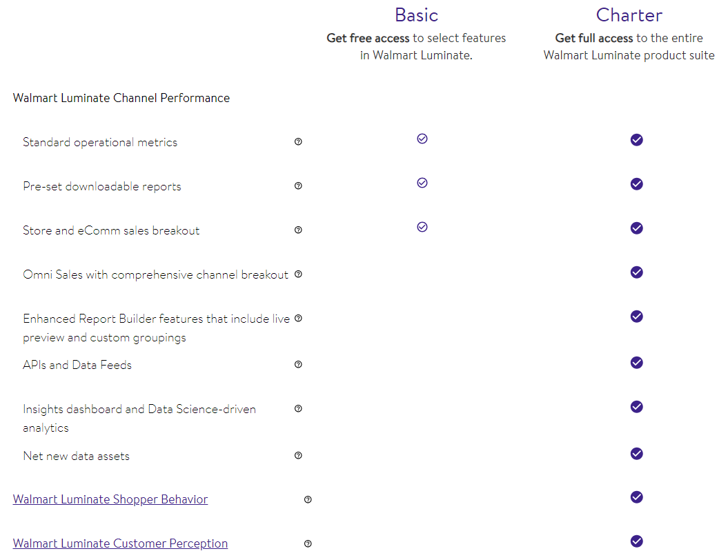Open Walmart Luminate Customer Perception link

coord(120,543)
